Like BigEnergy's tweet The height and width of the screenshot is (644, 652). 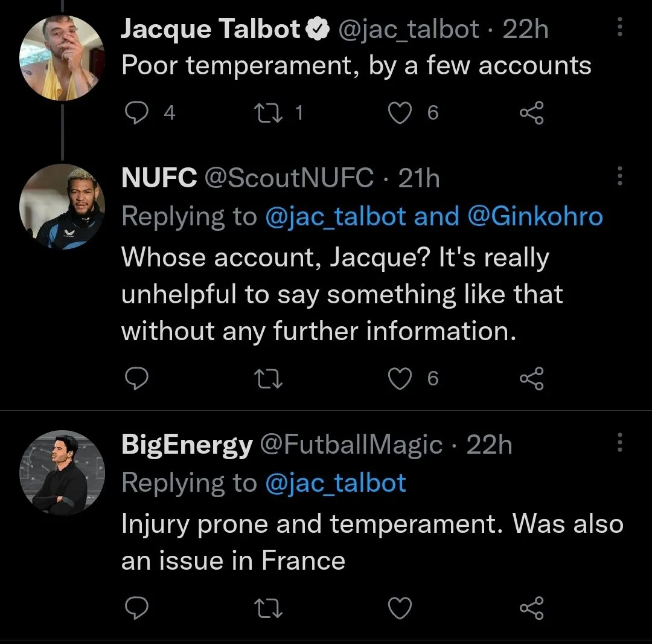pos(399,608)
